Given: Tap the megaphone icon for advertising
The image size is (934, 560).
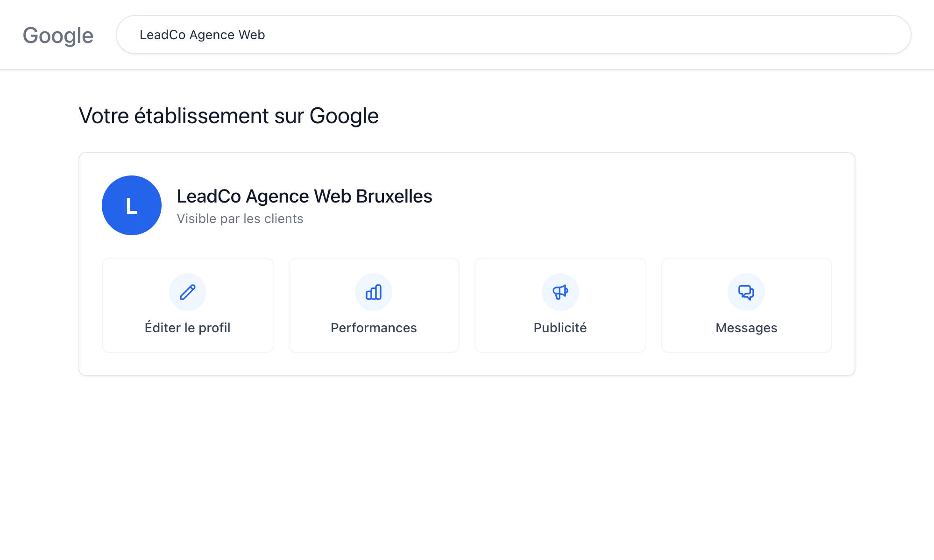Looking at the screenshot, I should (560, 292).
